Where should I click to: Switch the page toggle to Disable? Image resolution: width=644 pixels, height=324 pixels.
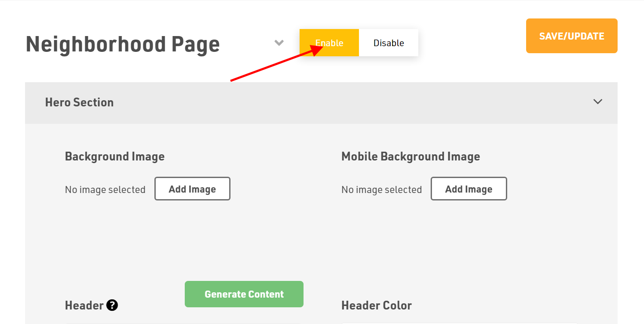pos(388,43)
